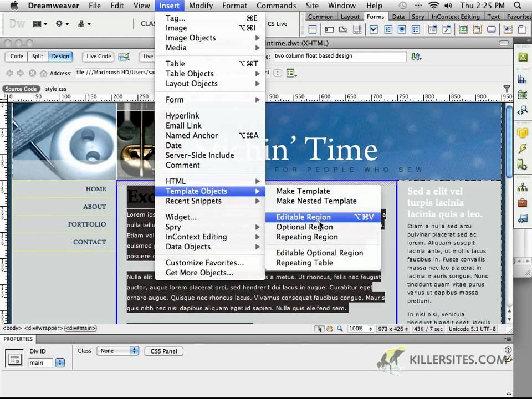The width and height of the screenshot is (532, 399).
Task: Insert a Checkbox Group form icon
Action: (388, 29)
